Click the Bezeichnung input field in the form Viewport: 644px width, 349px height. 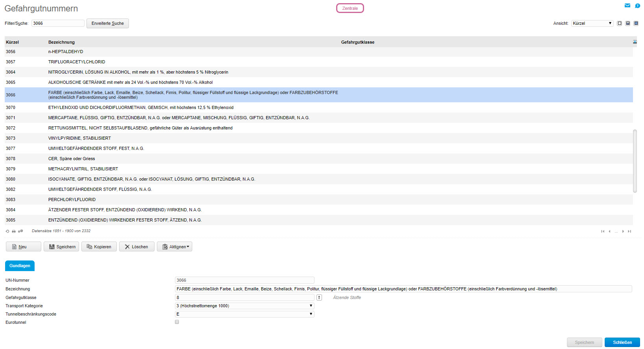coord(403,289)
